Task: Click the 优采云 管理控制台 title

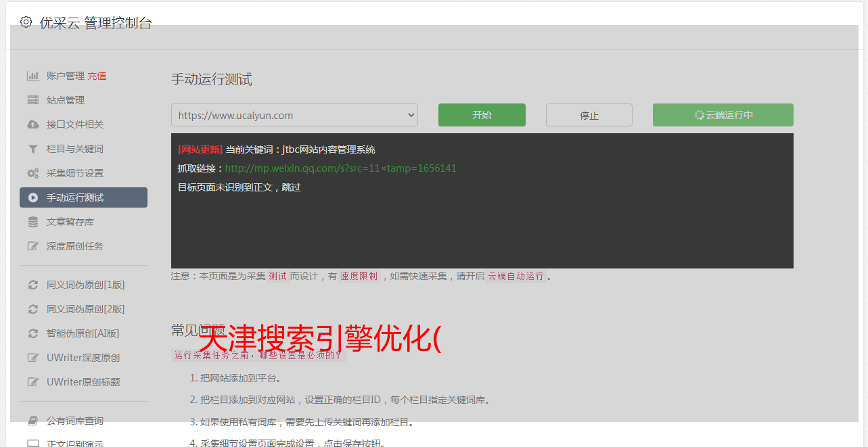Action: [x=95, y=22]
